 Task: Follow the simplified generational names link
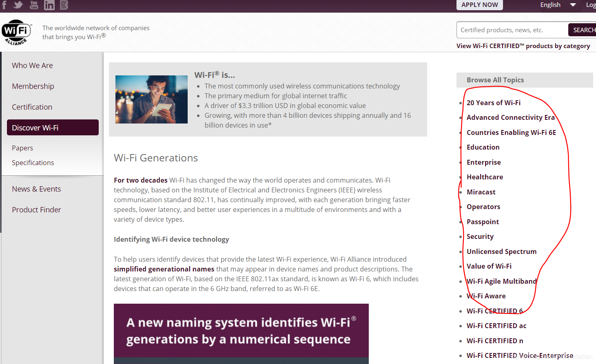(164, 269)
